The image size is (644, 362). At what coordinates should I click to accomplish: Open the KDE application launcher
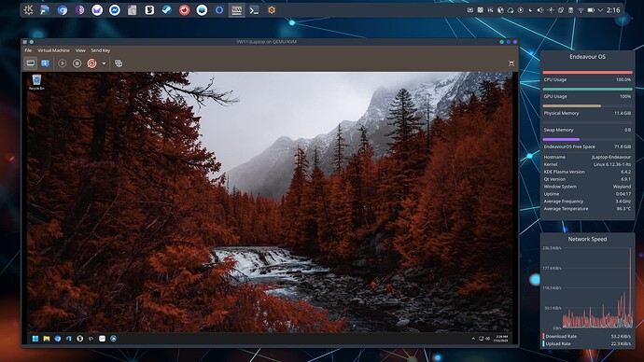point(28,10)
